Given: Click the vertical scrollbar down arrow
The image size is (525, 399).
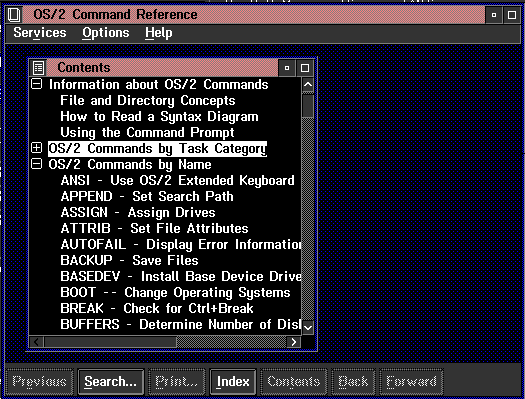Looking at the screenshot, I should (x=308, y=327).
